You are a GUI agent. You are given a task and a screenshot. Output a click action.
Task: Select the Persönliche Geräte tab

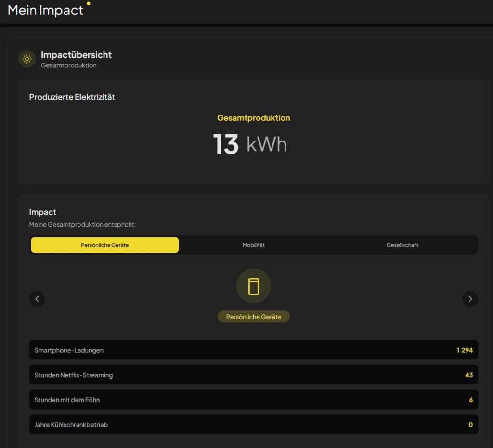tap(104, 245)
